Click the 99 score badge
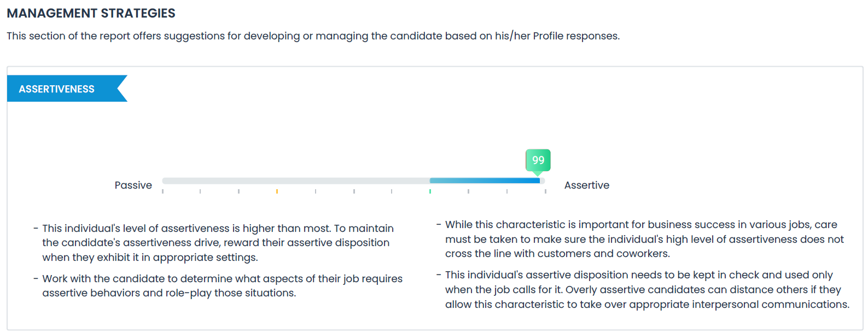 tap(538, 160)
